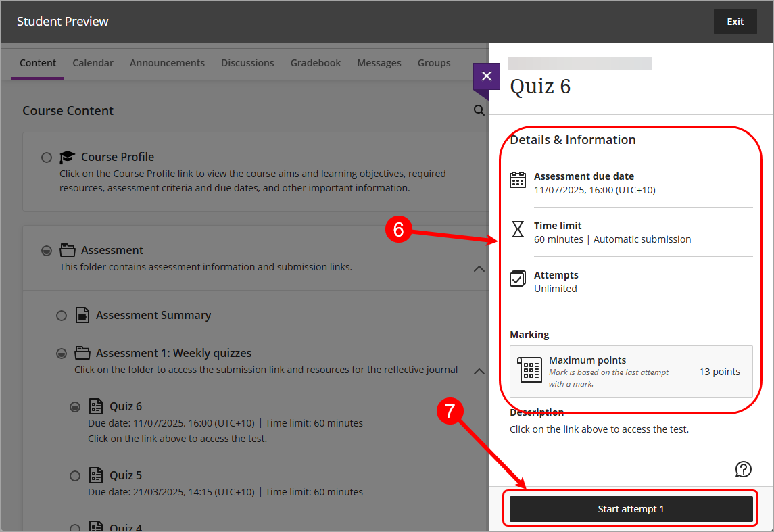Viewport: 774px width, 532px height.
Task: Open the help question mark icon
Action: 743,468
